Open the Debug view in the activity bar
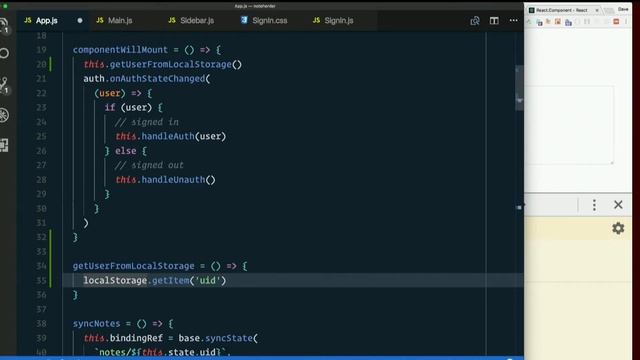 pyautogui.click(x=4, y=115)
